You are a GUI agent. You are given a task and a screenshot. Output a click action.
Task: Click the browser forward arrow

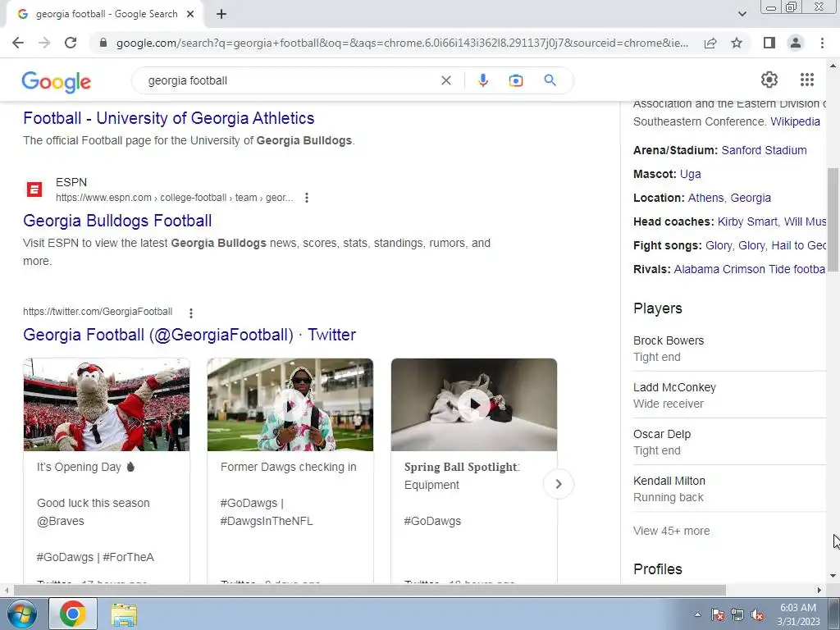point(44,43)
